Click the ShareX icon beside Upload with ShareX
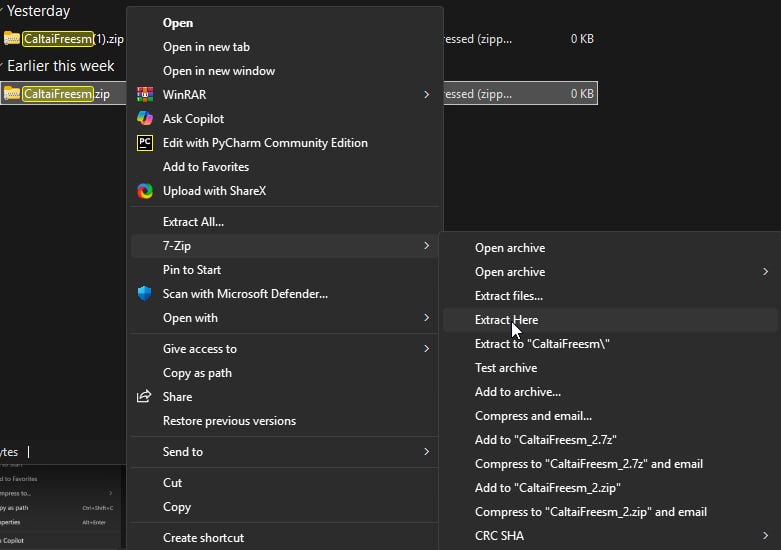 pos(145,191)
